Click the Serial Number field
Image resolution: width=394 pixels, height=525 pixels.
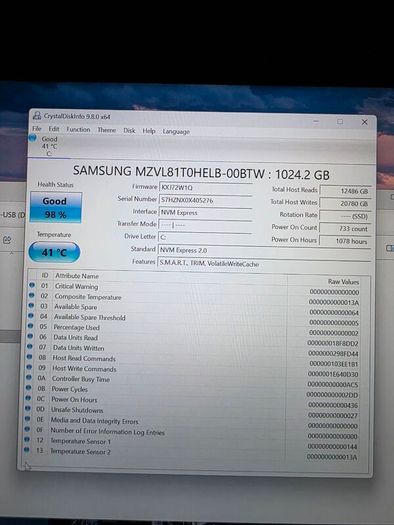205,200
